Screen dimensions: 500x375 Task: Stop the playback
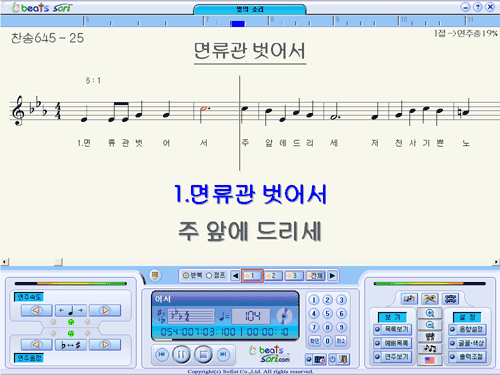pyautogui.click(x=204, y=354)
